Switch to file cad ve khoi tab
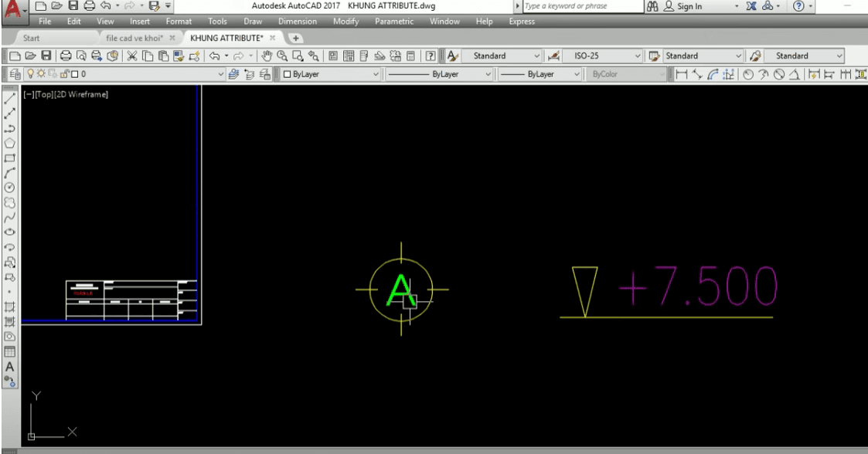Image resolution: width=868 pixels, height=454 pixels. [134, 38]
